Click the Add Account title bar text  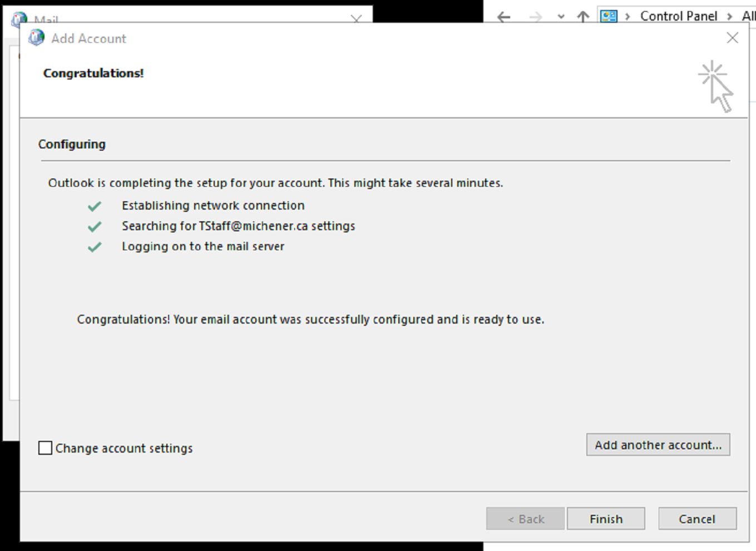89,38
